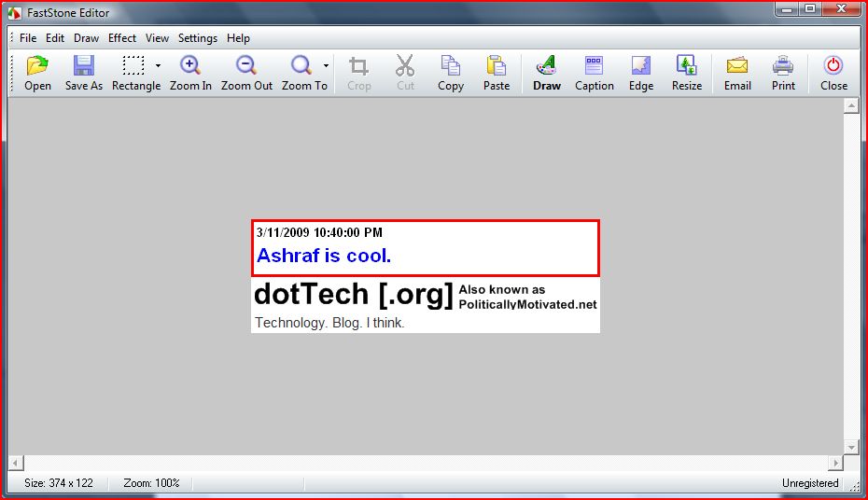The width and height of the screenshot is (868, 500).
Task: Click the vertical scrollbar down arrow
Action: coord(851,447)
